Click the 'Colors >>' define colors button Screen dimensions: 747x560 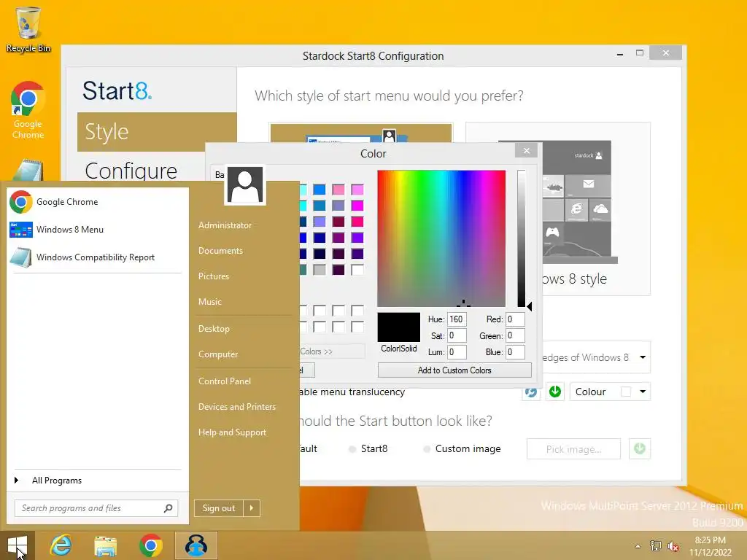[x=332, y=351]
